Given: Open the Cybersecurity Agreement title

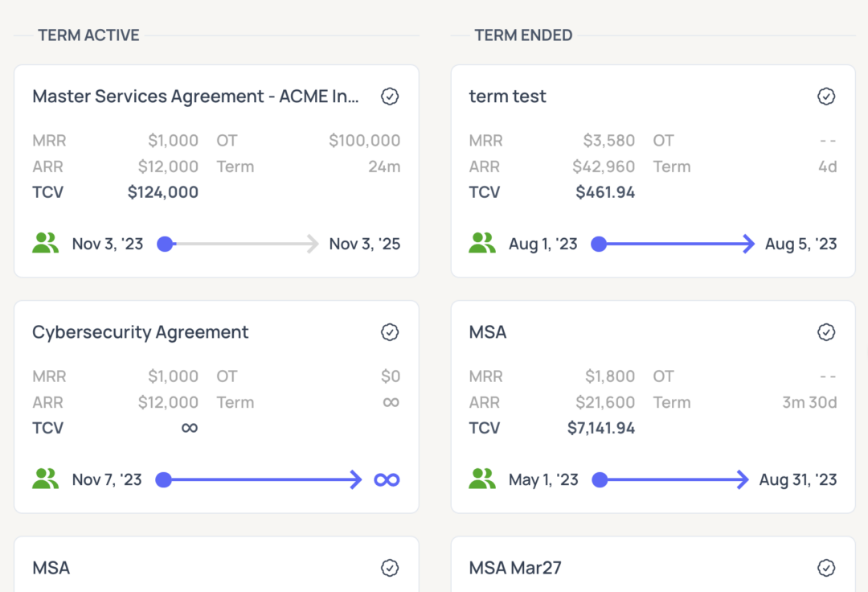Looking at the screenshot, I should [140, 332].
